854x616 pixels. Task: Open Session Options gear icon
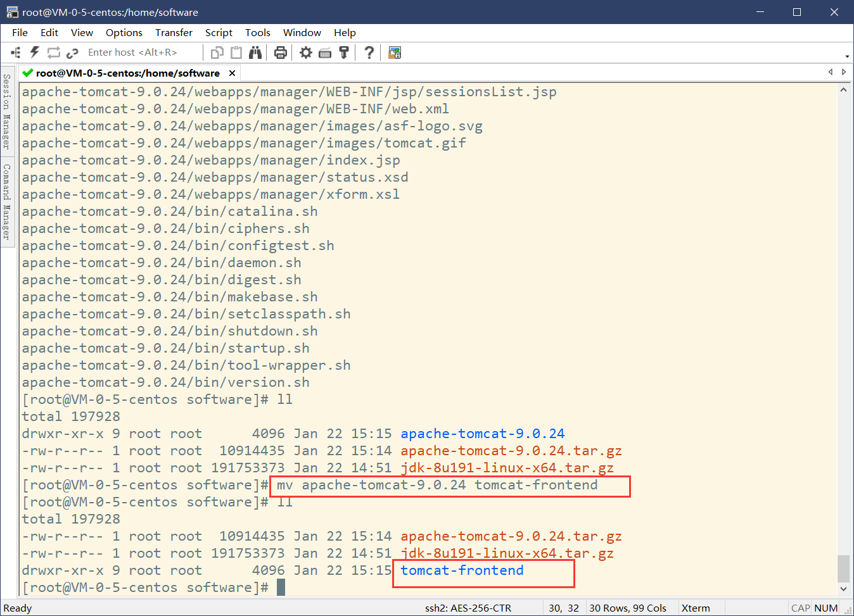coord(306,53)
